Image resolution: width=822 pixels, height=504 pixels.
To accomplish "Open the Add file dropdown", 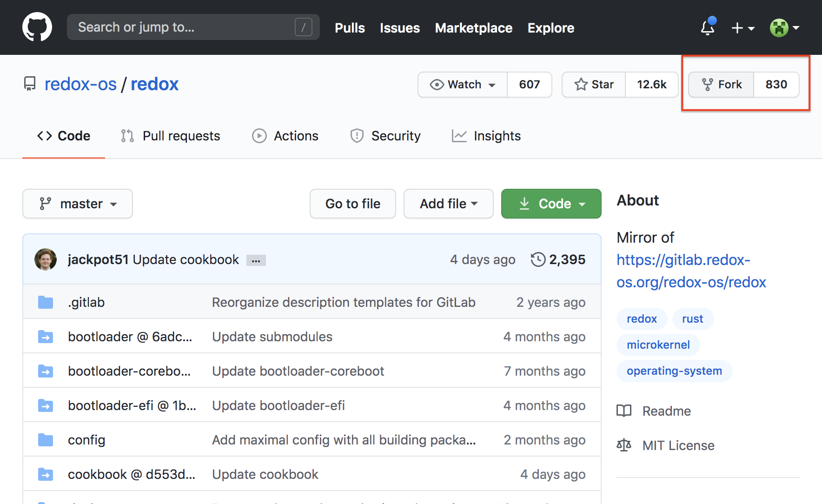I will click(x=448, y=204).
